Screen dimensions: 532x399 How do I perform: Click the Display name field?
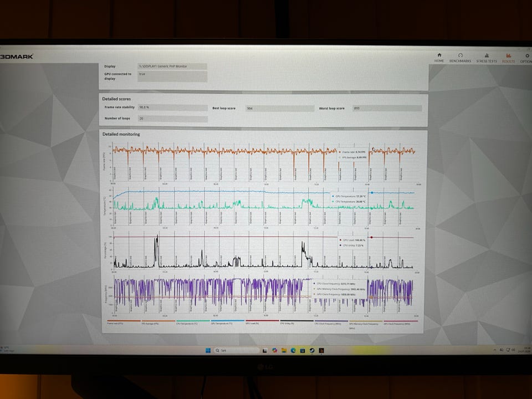point(172,66)
